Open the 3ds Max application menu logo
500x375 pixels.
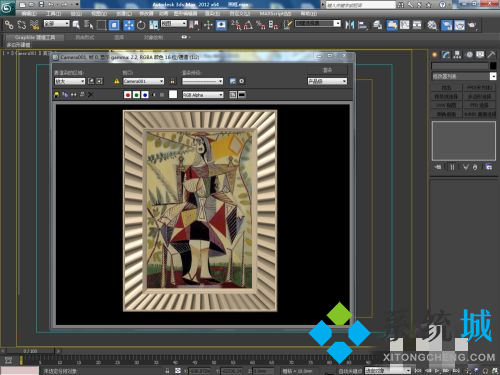(7, 7)
